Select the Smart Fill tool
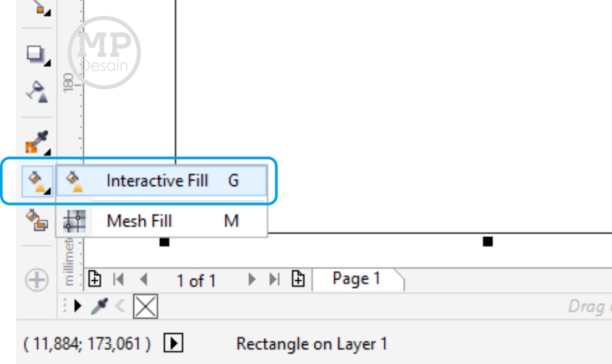 37,220
